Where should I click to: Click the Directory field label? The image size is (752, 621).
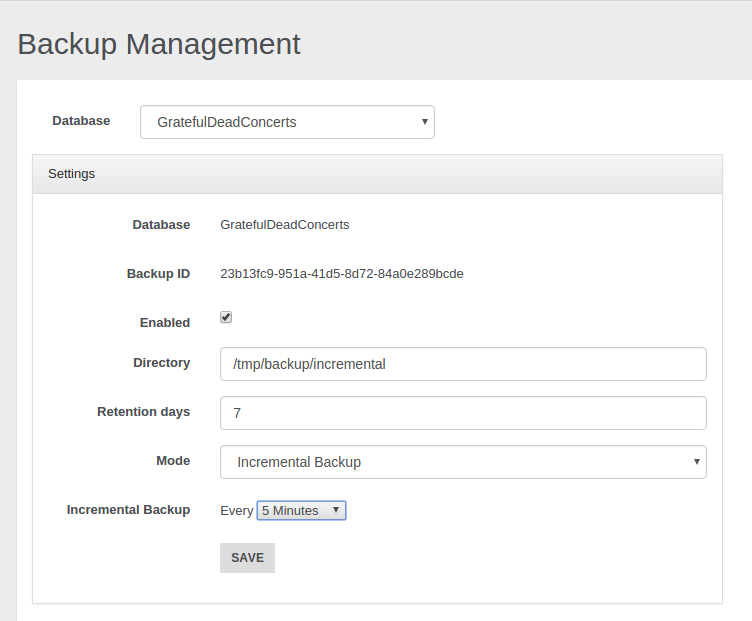[x=161, y=363]
